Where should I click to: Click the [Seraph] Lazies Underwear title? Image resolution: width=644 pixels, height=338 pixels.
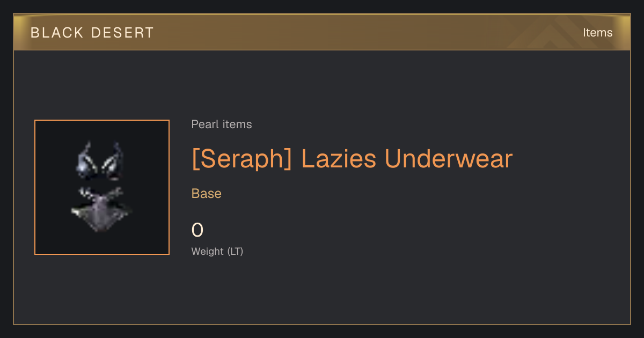click(352, 159)
